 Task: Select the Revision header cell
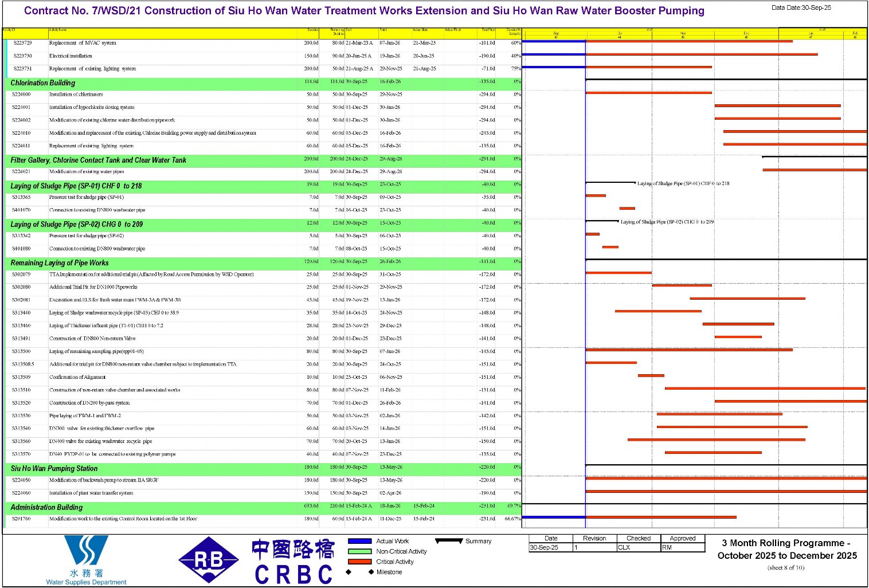(594, 538)
